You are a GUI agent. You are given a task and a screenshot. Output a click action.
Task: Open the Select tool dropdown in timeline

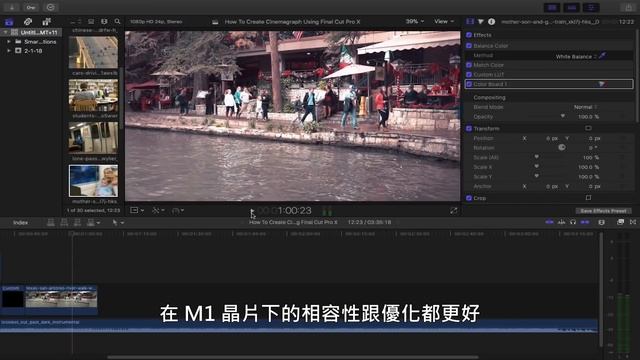pyautogui.click(x=118, y=222)
